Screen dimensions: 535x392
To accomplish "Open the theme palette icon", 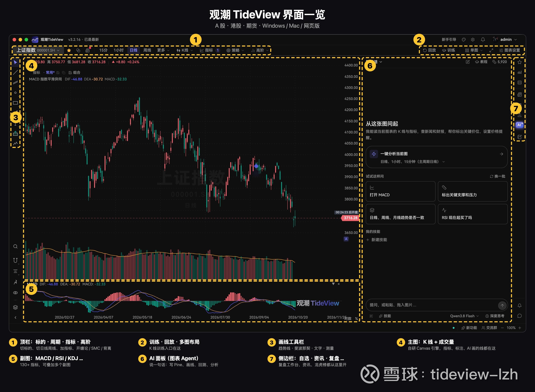I will (463, 40).
